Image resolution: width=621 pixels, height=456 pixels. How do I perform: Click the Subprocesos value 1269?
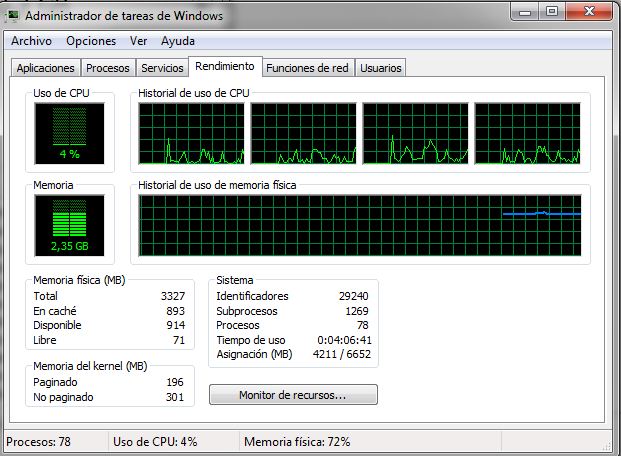coord(357,311)
